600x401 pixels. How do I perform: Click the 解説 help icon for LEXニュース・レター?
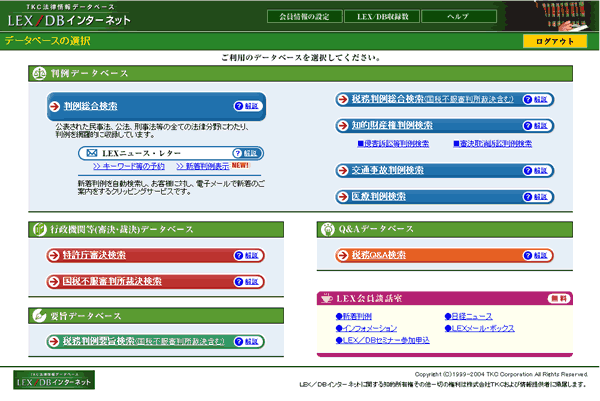[x=246, y=153]
